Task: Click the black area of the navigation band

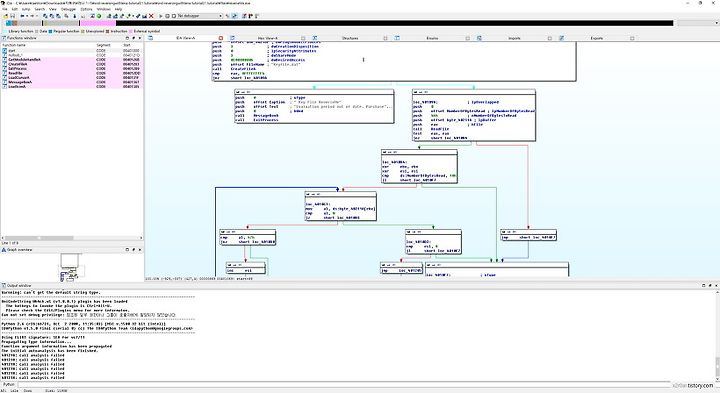Action: pos(394,23)
